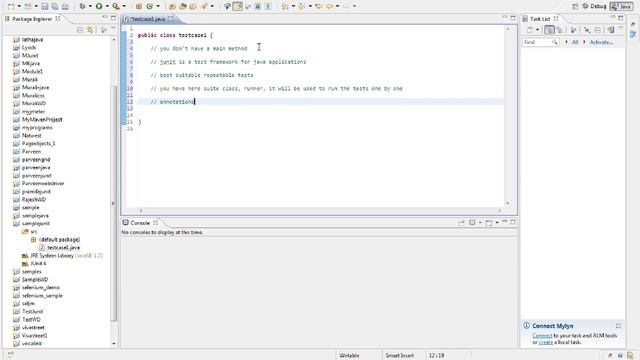Click the Smart Insert status bar entry
640x360 pixels.
(x=400, y=356)
